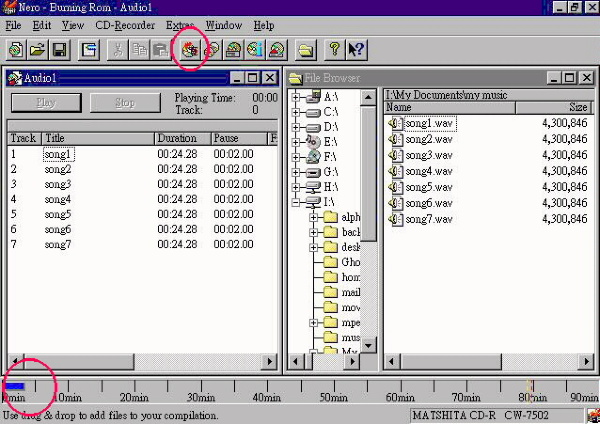Screen dimensions: 600x424
Task: Click the Paste toolbar icon
Action: coord(161,50)
